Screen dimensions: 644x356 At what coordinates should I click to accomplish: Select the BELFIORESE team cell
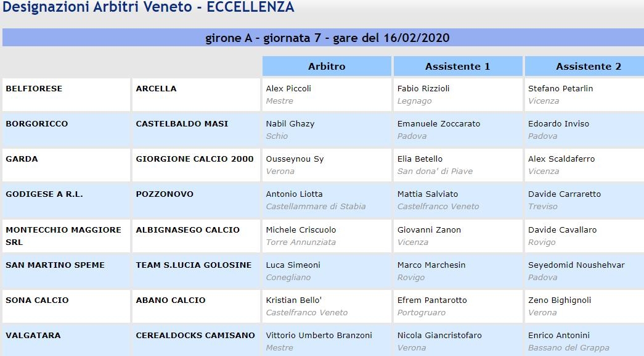coord(66,94)
